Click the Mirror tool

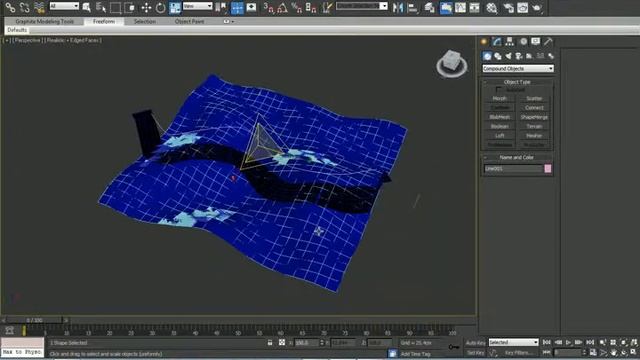[x=398, y=7]
